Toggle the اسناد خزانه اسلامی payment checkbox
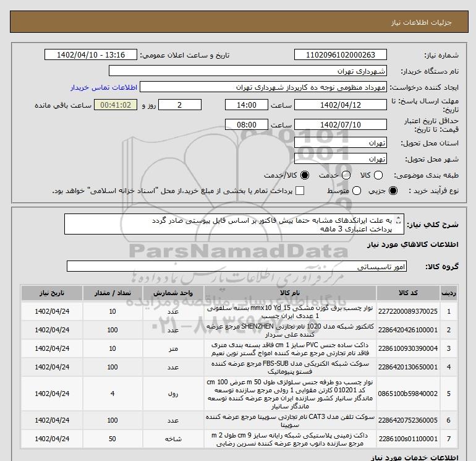The height and width of the screenshot is (461, 476). 300,191
